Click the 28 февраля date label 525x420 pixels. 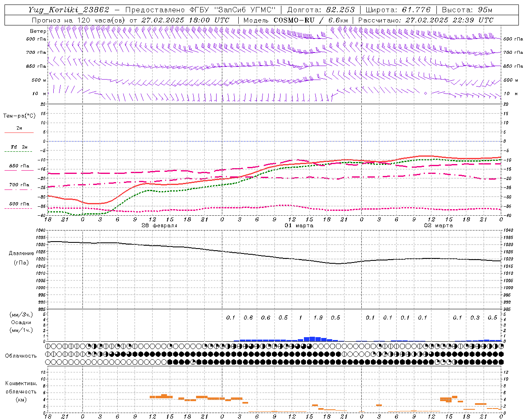[160, 226]
